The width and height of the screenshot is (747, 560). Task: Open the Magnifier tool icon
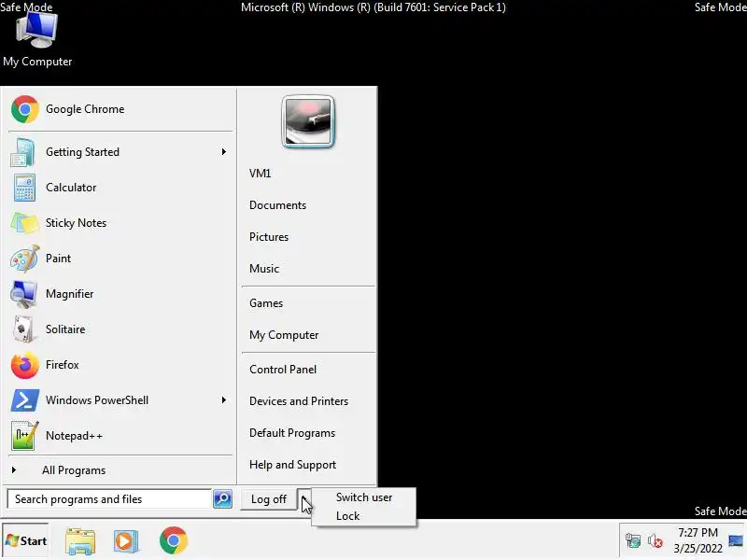(x=24, y=294)
